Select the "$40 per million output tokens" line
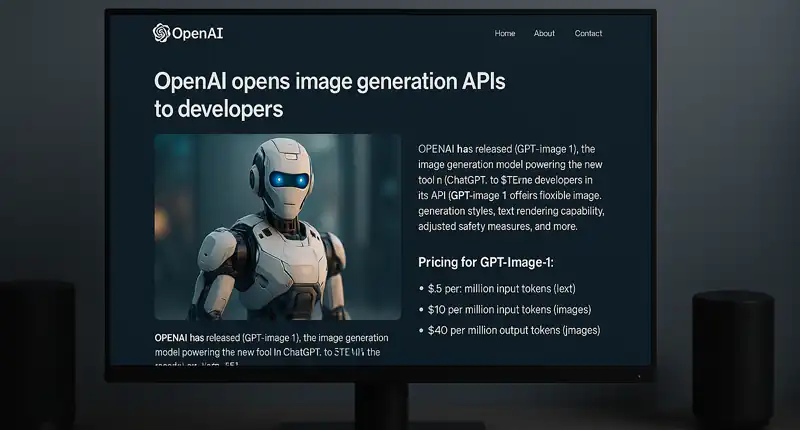This screenshot has height=430, width=800. click(x=510, y=331)
